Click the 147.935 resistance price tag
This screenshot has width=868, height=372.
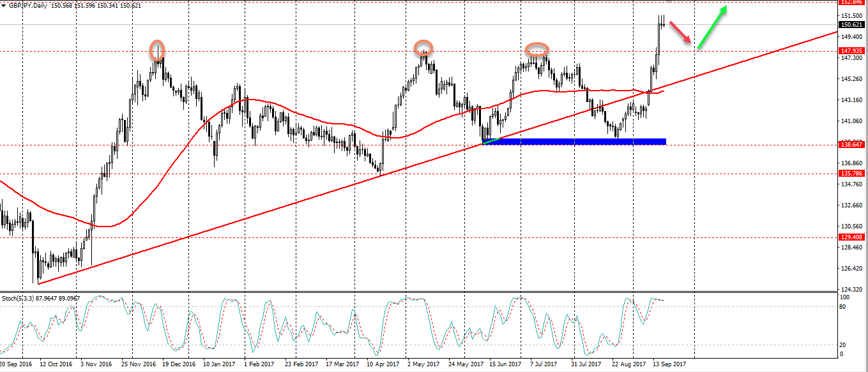pyautogui.click(x=851, y=51)
